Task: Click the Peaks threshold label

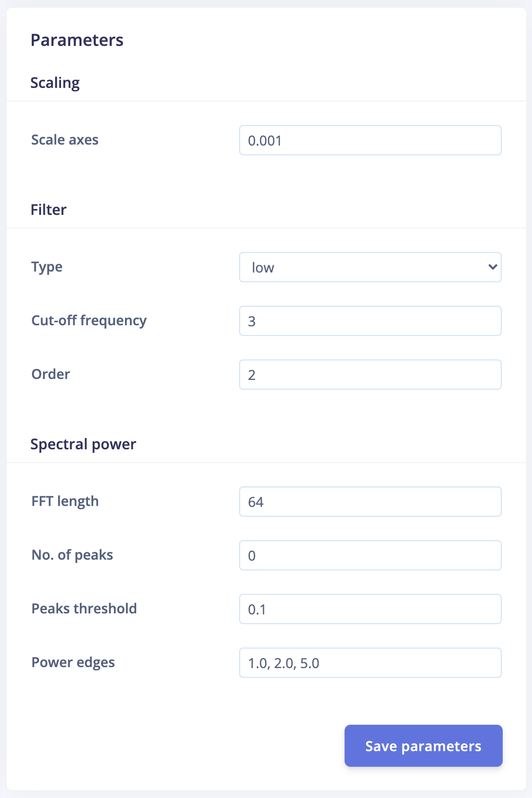Action: [x=84, y=609]
